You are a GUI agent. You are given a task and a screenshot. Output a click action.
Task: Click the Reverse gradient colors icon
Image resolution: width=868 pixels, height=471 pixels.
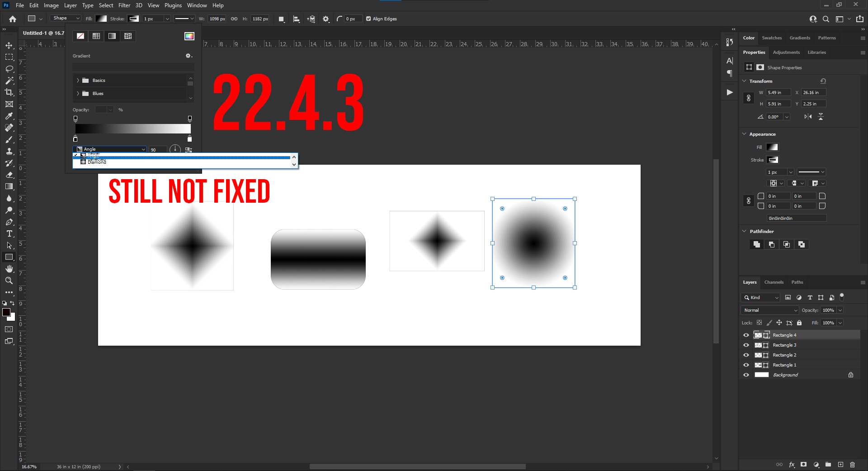click(189, 150)
